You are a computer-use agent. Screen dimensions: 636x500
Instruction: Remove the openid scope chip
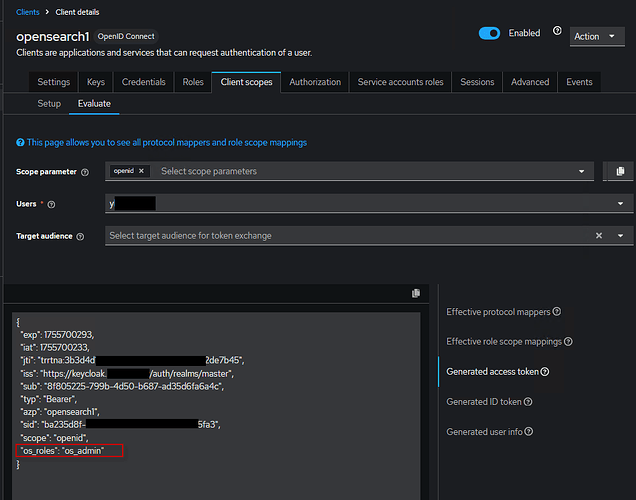[141, 171]
